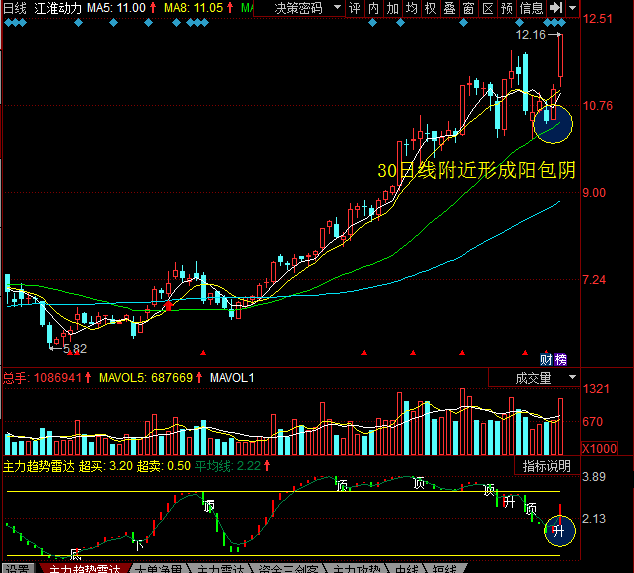This screenshot has height=573, width=634.
Task: Click the MA5: 11.00 value
Action: point(116,8)
